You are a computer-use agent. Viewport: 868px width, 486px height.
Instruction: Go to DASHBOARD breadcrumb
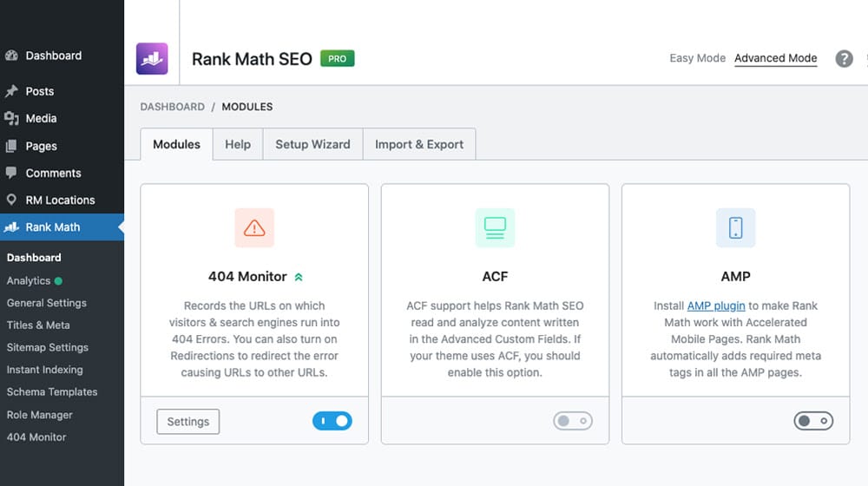click(x=172, y=107)
